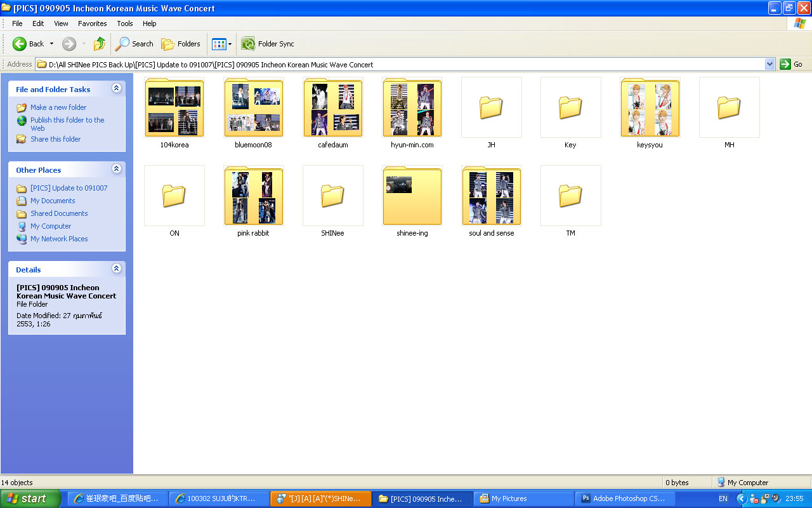Click the Share this folder icon

coord(22,139)
